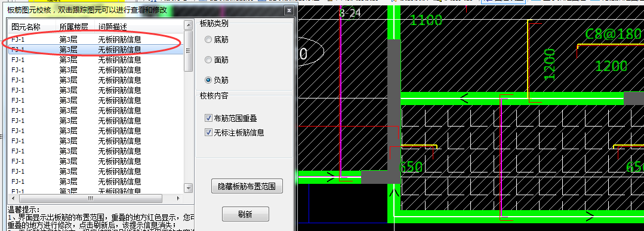The height and width of the screenshot is (231, 644).
Task: Select the first FJ-1 list entry
Action: click(x=95, y=40)
